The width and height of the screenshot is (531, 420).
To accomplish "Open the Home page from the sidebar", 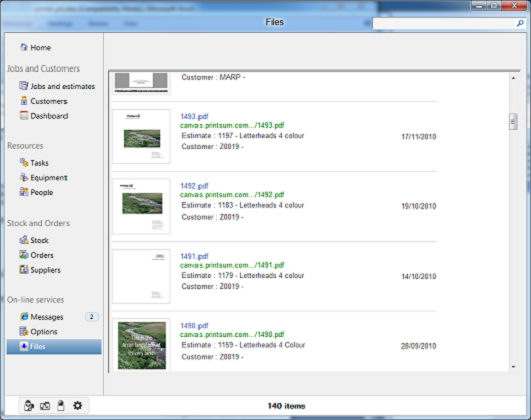I will tap(35, 47).
